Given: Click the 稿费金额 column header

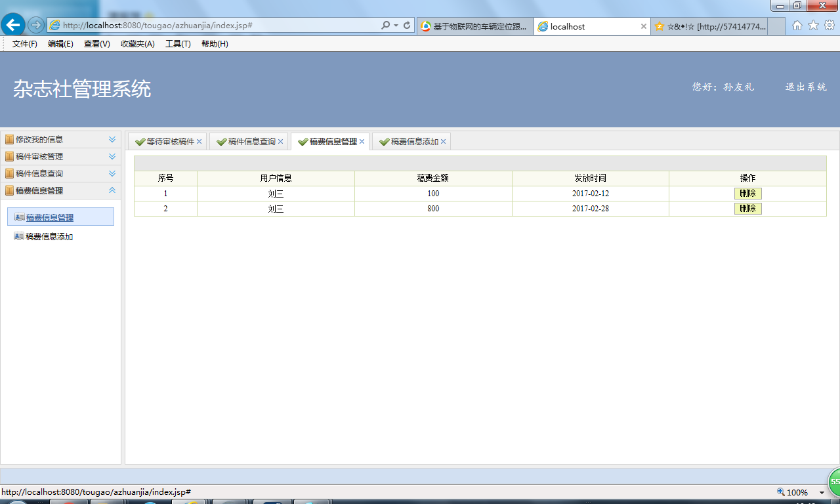Looking at the screenshot, I should 433,178.
